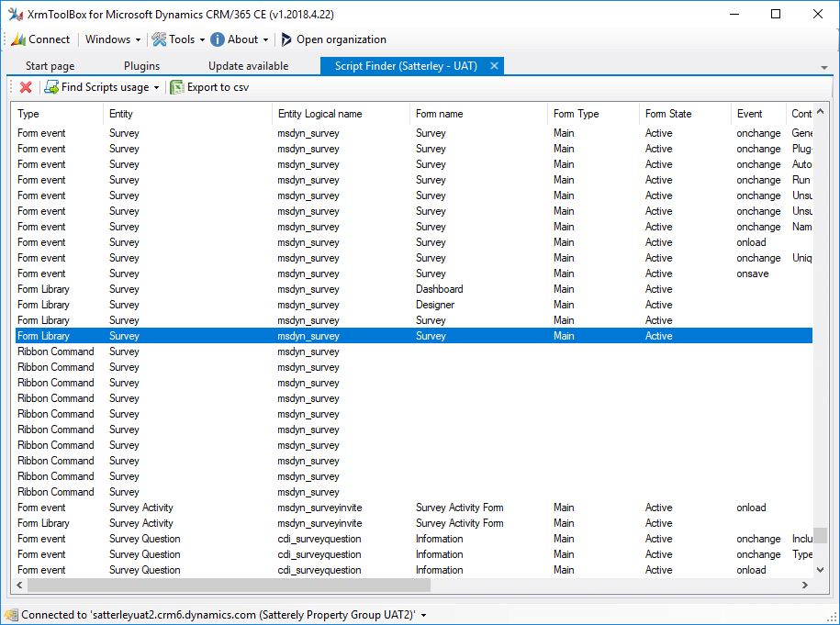Click the Entity Logical name column header
Viewport: 840px width, 625px height.
(342, 114)
